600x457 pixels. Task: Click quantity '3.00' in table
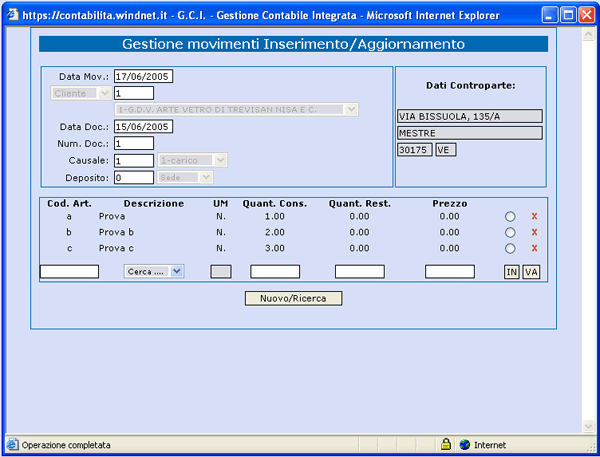[275, 248]
